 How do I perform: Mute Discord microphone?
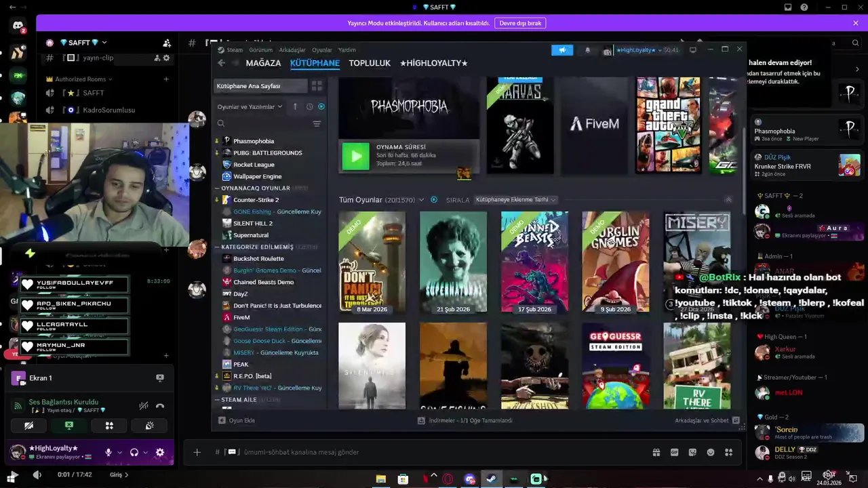(x=108, y=452)
